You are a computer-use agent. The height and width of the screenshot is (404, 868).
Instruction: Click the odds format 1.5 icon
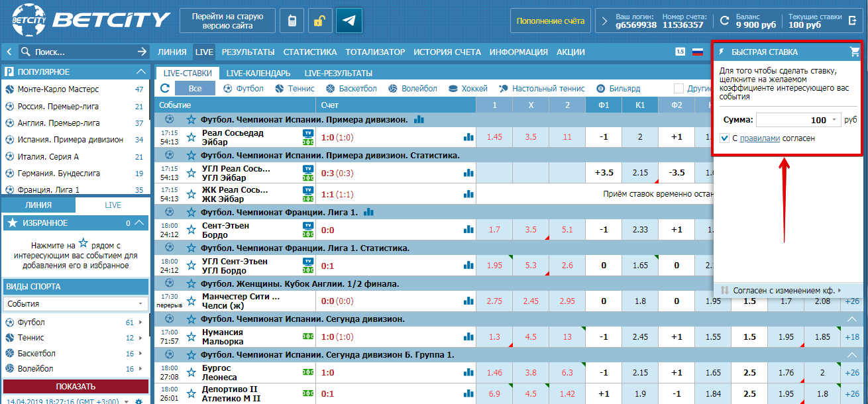tap(680, 52)
